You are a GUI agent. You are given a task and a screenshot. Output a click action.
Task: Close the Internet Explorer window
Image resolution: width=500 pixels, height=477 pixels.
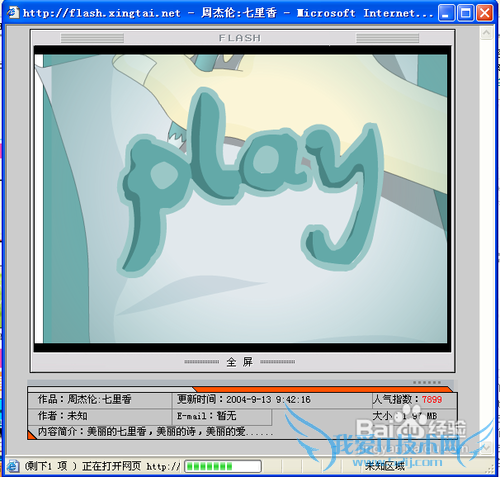[x=484, y=13]
